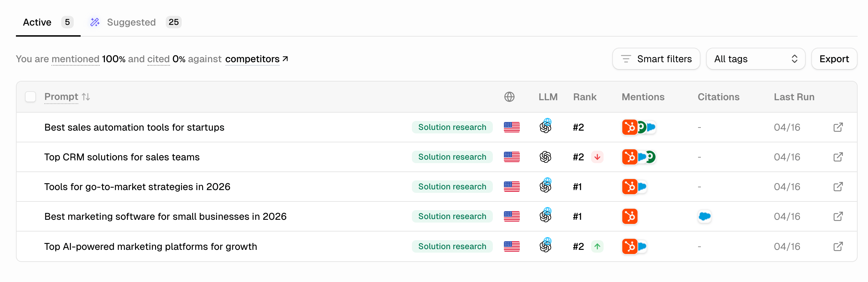868x282 pixels.
Task: Click the Last Run column header
Action: (794, 97)
